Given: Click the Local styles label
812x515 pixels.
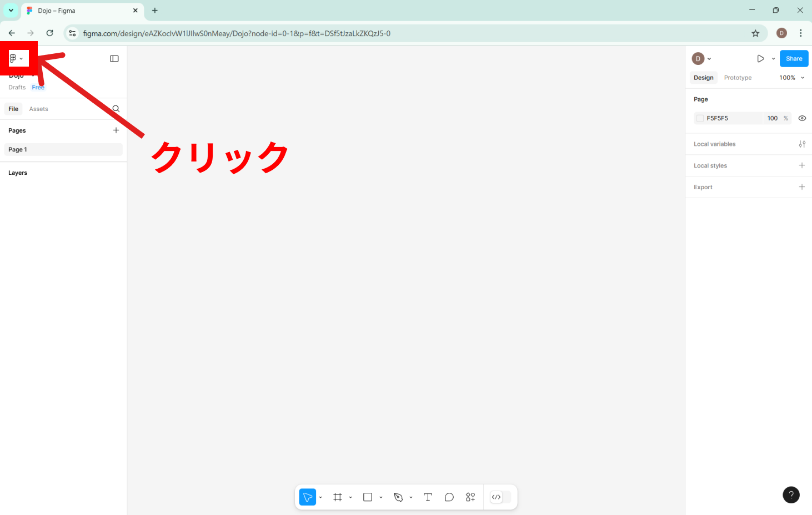Looking at the screenshot, I should point(710,165).
